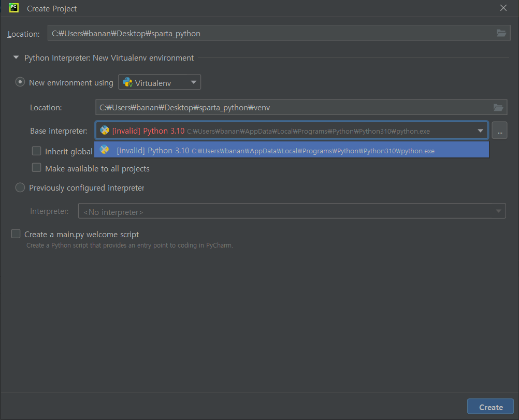This screenshot has height=420, width=519.
Task: Open the ellipsis button next to Base interpreter
Action: pyautogui.click(x=499, y=131)
